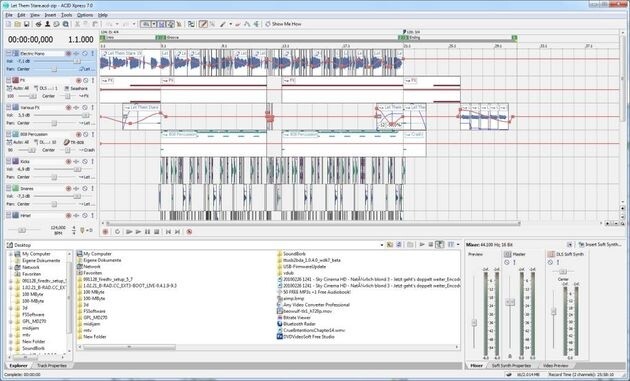Mute the Kicks track
The height and width of the screenshot is (381, 630).
pyautogui.click(x=85, y=161)
